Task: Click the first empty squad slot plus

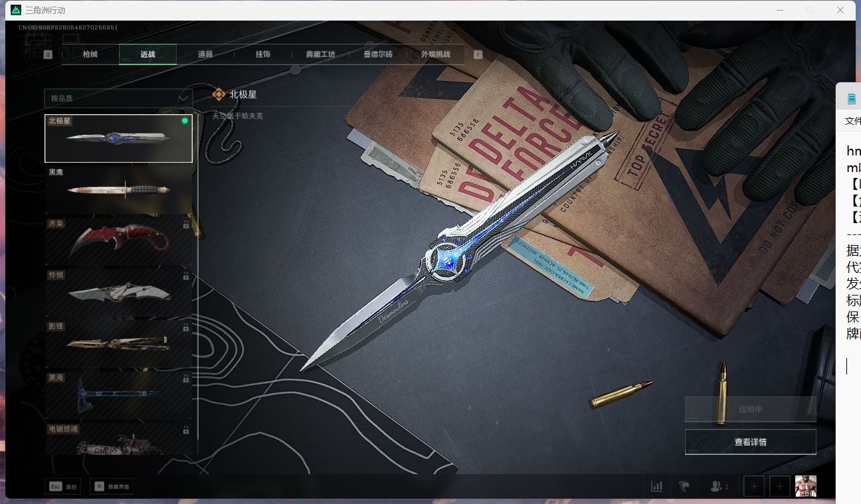Action: pos(753,486)
